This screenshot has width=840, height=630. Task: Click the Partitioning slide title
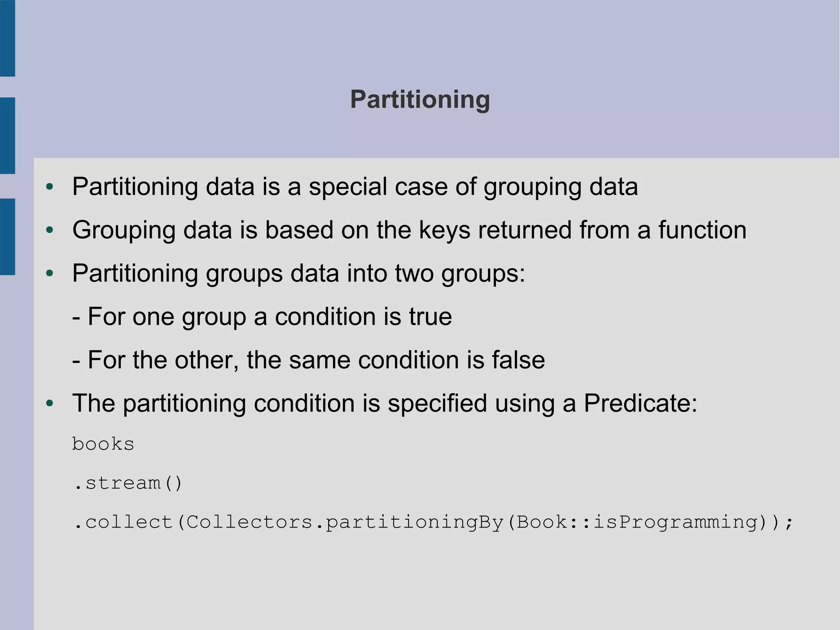tap(420, 99)
